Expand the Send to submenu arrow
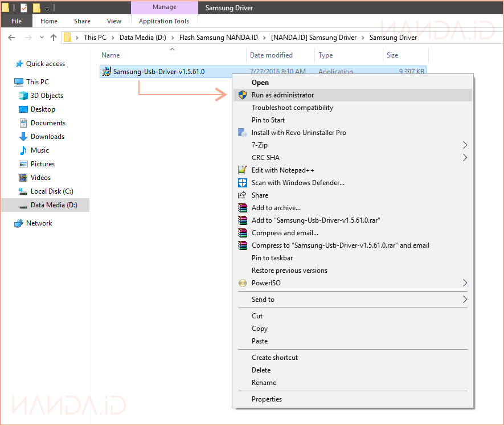 [x=465, y=300]
